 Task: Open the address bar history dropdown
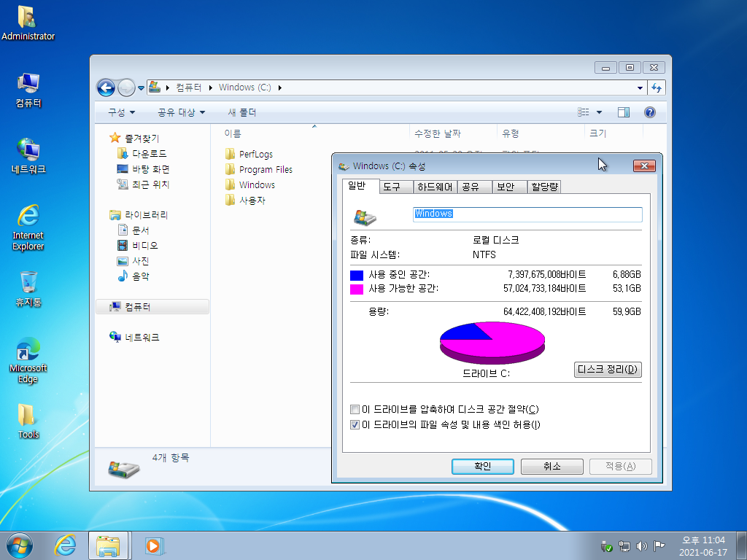tap(640, 87)
